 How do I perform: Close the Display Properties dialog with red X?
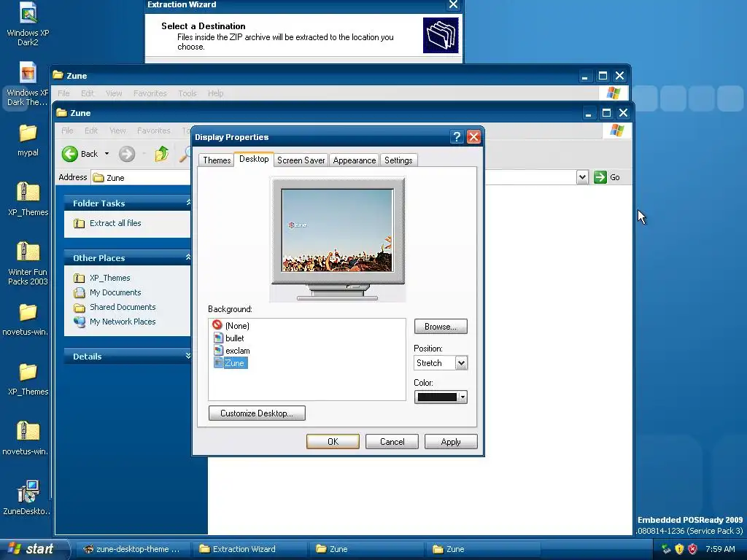[x=473, y=137]
